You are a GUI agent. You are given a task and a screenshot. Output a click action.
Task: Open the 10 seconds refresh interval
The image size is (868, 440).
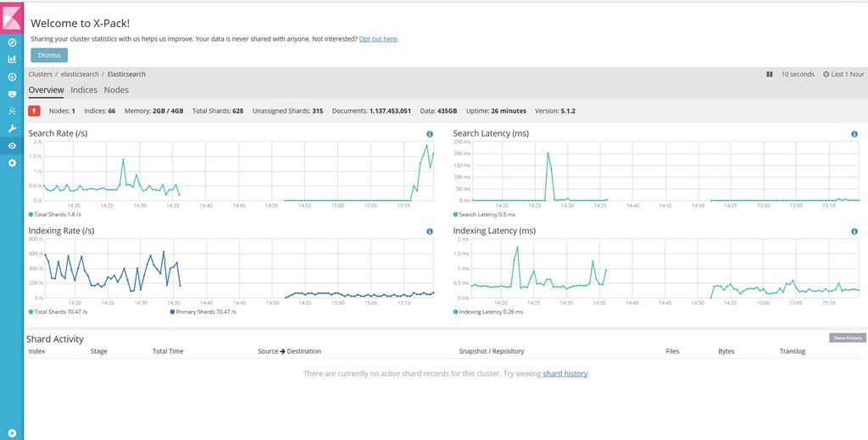[798, 74]
